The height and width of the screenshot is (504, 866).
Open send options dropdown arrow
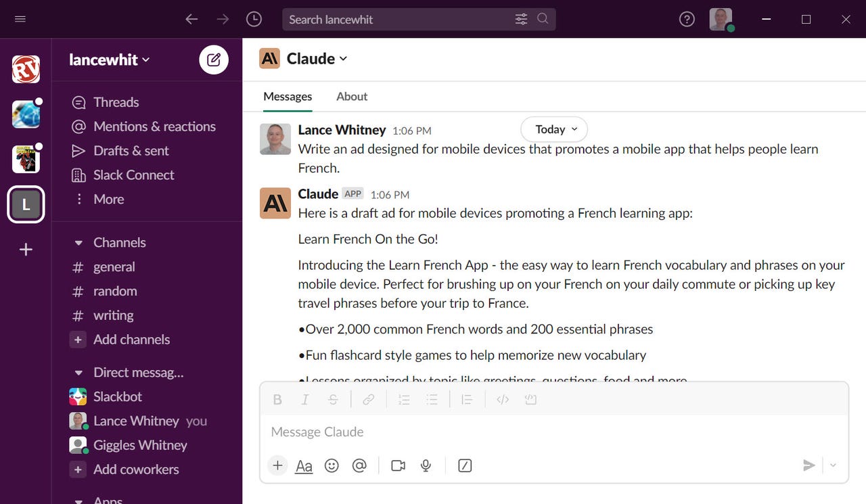coord(833,465)
